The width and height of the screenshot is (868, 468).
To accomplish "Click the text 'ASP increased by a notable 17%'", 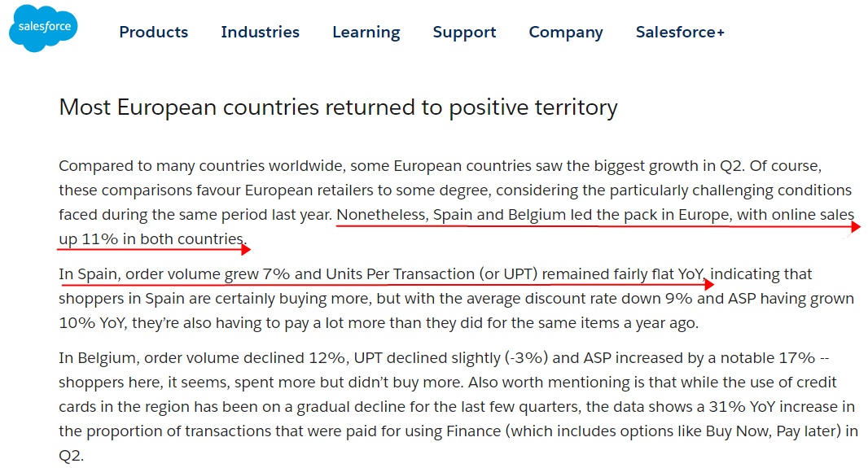I will pyautogui.click(x=699, y=358).
